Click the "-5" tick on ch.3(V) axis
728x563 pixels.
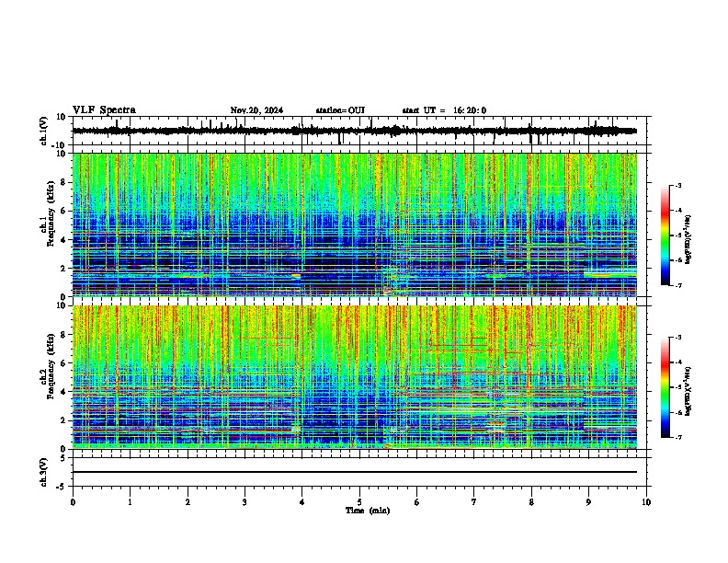pos(63,487)
